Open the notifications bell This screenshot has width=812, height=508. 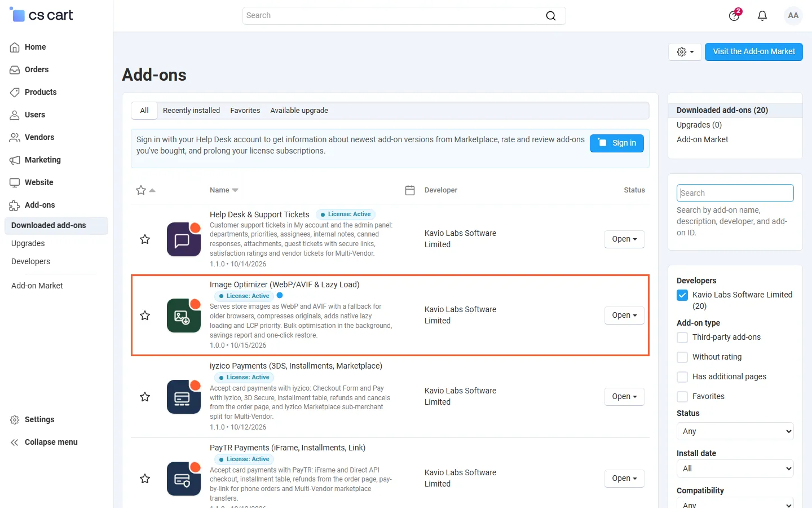pyautogui.click(x=762, y=16)
